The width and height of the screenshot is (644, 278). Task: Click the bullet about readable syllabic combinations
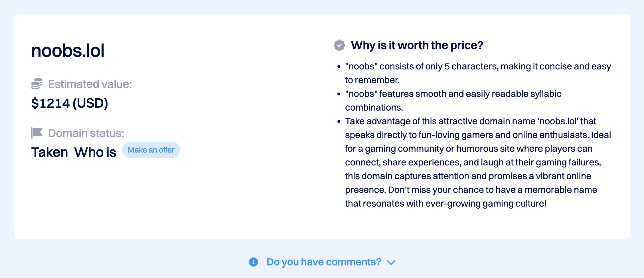(453, 101)
